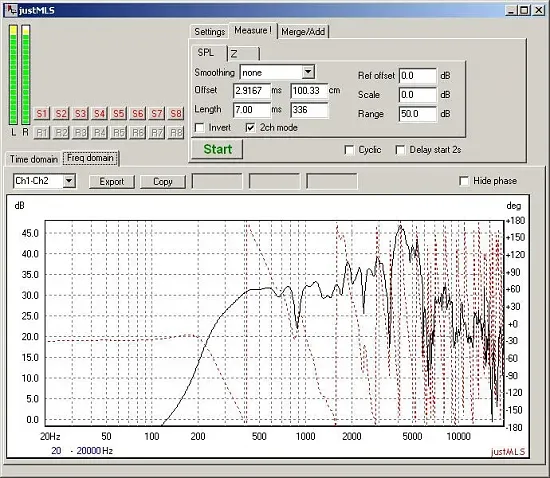
Task: Click the S1 store slot button
Action: pyautogui.click(x=42, y=114)
